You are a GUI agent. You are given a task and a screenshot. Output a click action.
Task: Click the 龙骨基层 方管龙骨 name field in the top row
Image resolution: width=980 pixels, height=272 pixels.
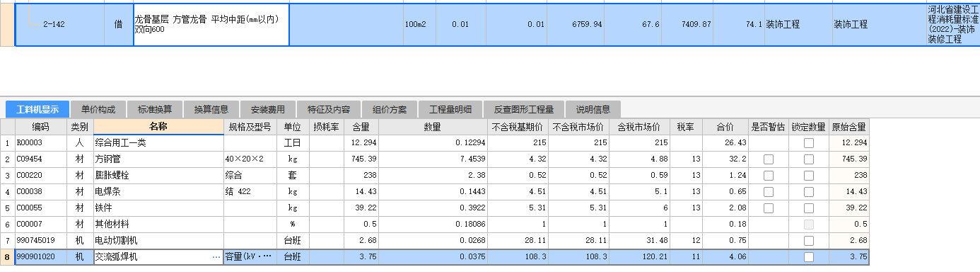[211, 24]
